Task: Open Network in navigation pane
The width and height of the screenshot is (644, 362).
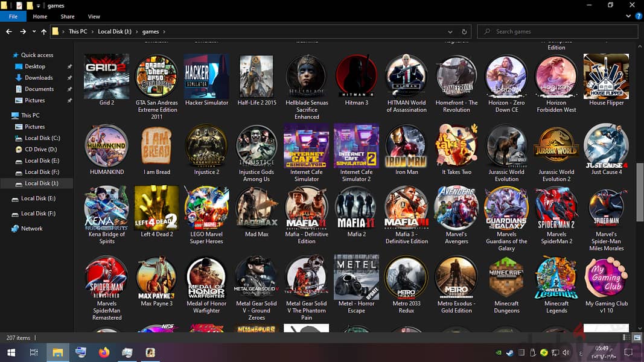Action: tap(31, 229)
